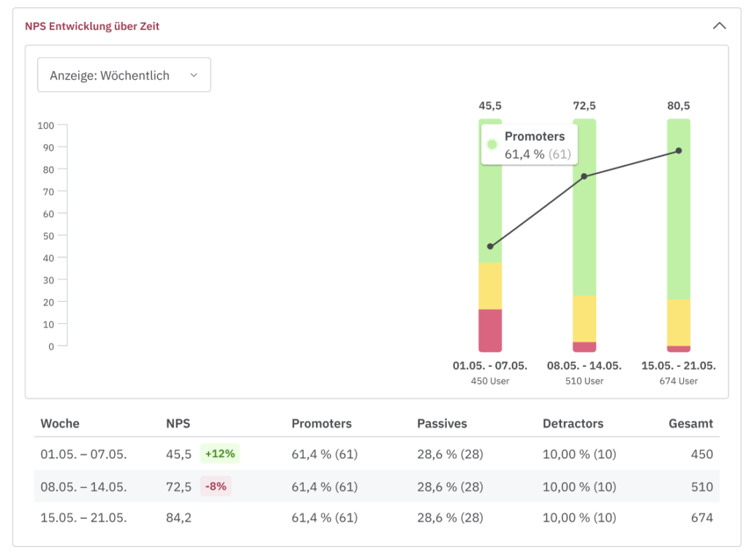749x560 pixels.
Task: Click the NPS Entwicklung über Zeit title
Action: (x=92, y=26)
